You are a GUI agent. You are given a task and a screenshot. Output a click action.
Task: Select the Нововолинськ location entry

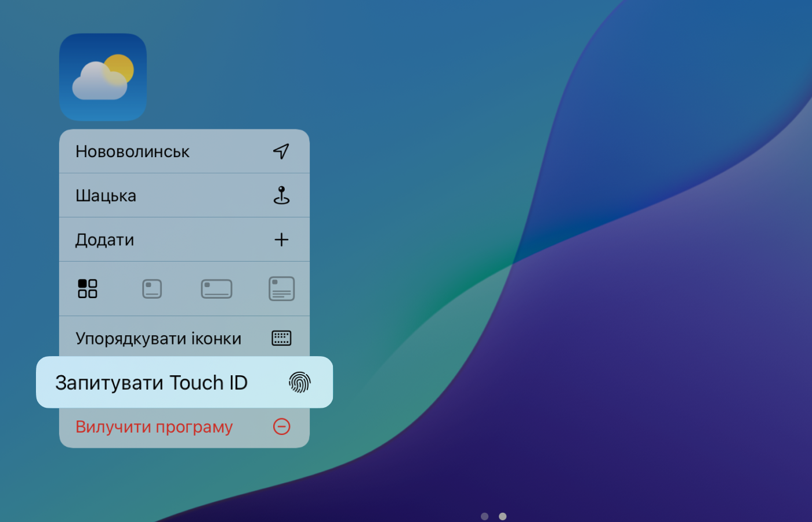(184, 151)
